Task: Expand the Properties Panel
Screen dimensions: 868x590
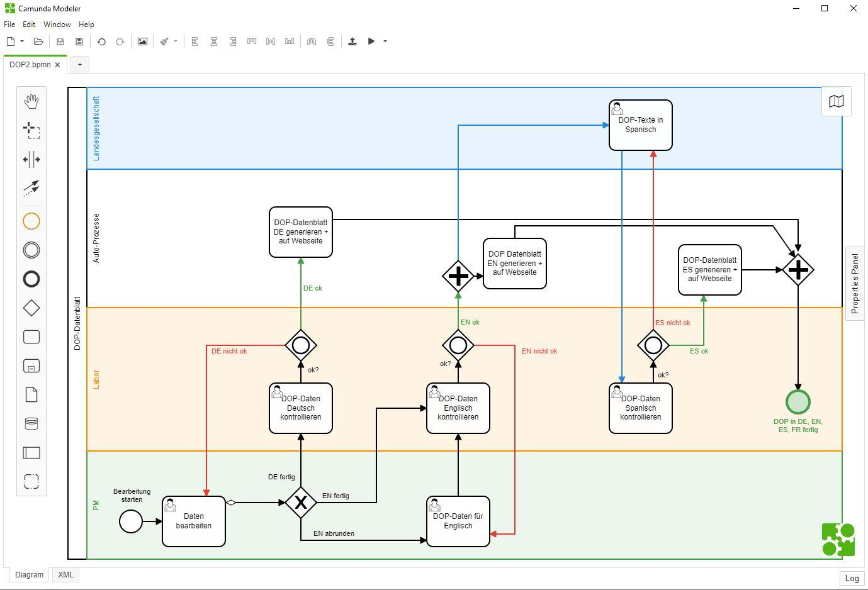Action: (855, 284)
